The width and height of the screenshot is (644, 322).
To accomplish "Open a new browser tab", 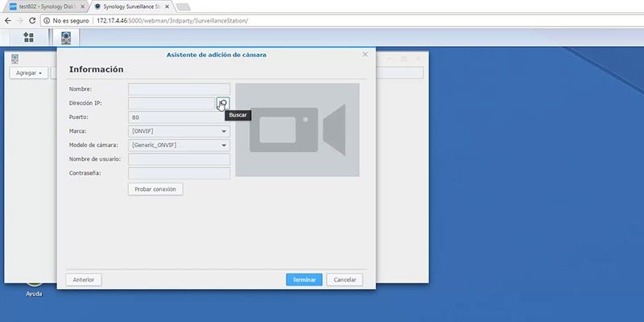I will click(x=183, y=7).
